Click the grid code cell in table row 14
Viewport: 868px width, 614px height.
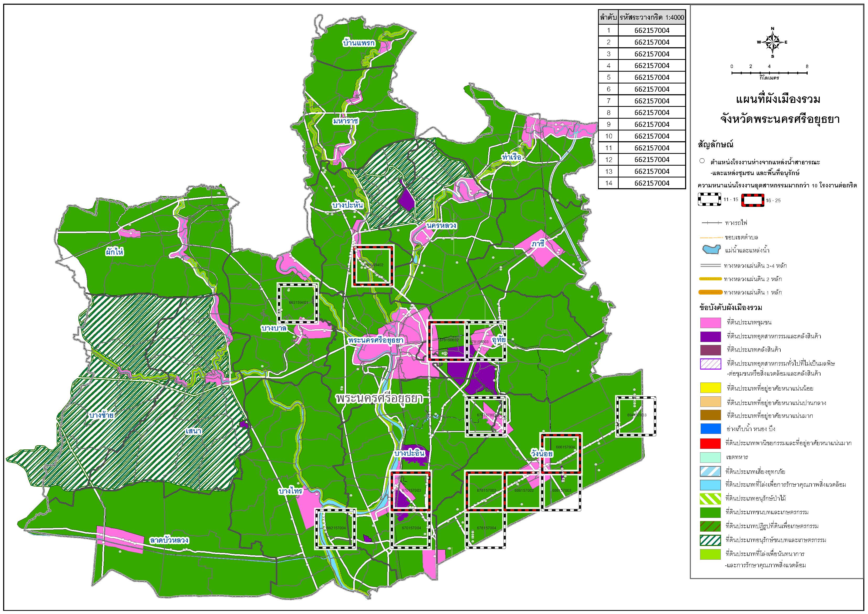pyautogui.click(x=652, y=183)
